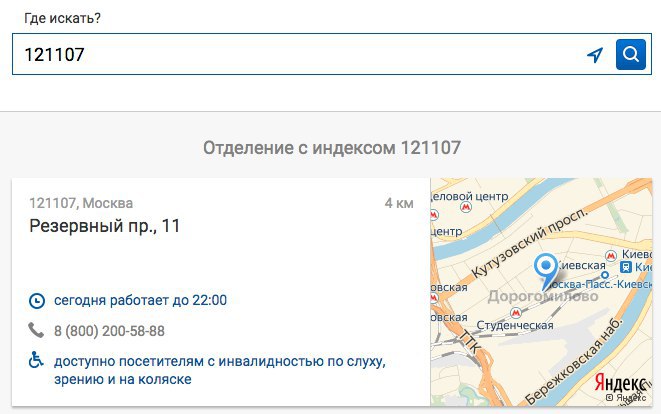This screenshot has height=414, width=661.
Task: Open the 'сегодня работает до 22:00' hours link
Action: pyautogui.click(x=140, y=300)
